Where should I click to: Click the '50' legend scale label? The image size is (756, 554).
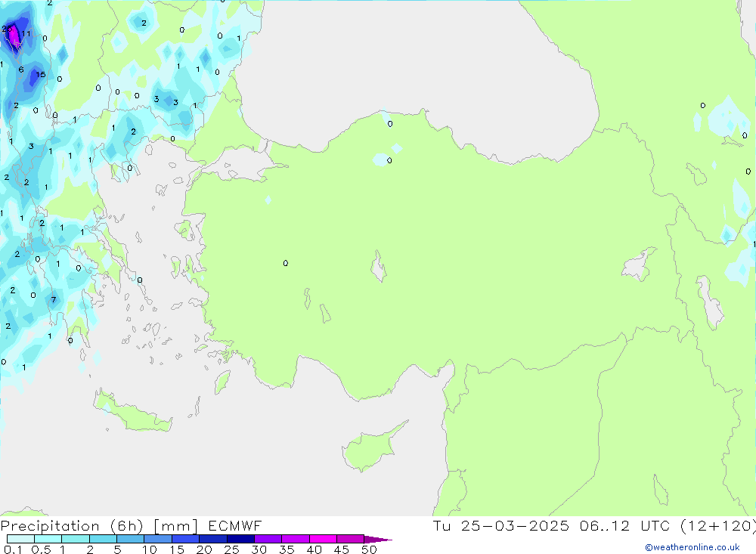pos(369,549)
